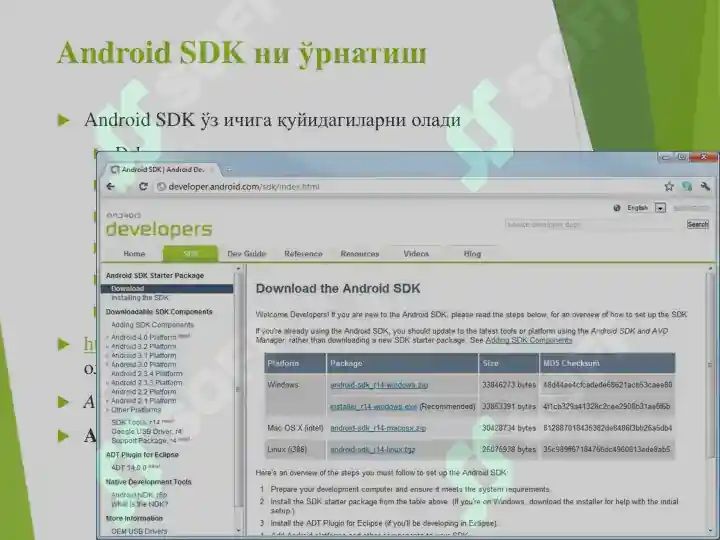
Task: Click the sidebar scrollbar up arrow
Action: [238, 268]
